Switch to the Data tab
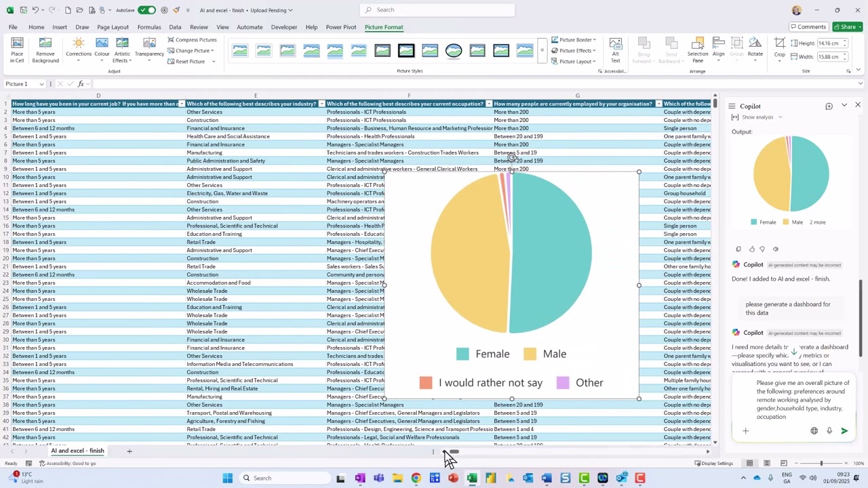Viewport: 868px width, 488px height. pyautogui.click(x=175, y=27)
